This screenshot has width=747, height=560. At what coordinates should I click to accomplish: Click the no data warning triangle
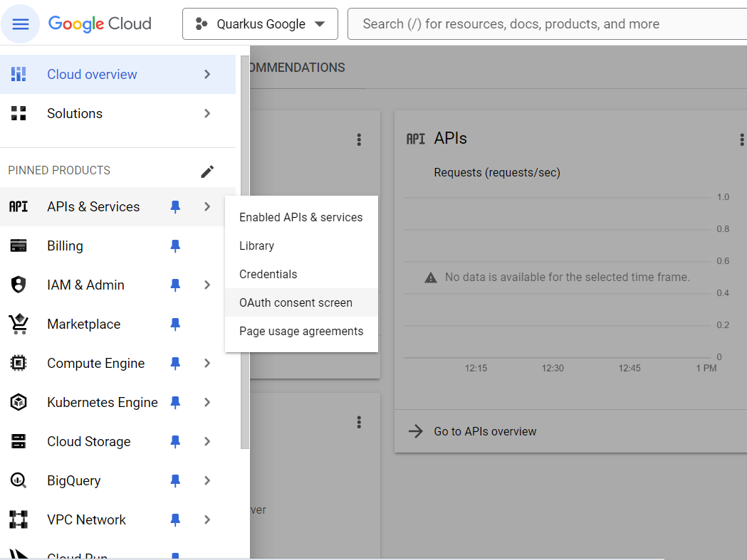click(431, 278)
